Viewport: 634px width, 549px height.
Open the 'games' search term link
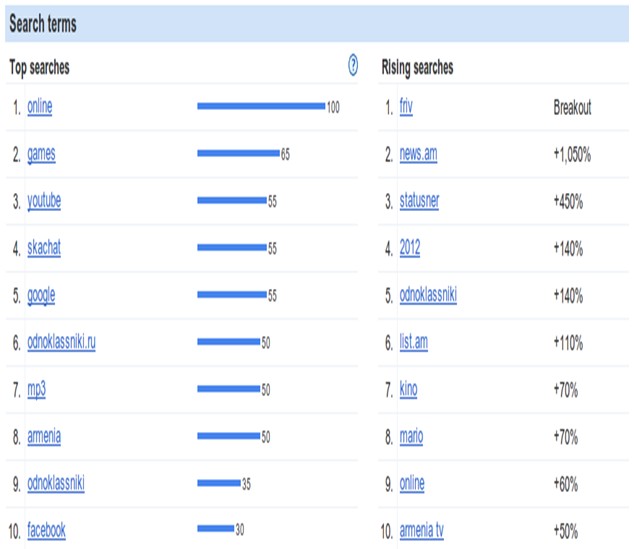41,154
